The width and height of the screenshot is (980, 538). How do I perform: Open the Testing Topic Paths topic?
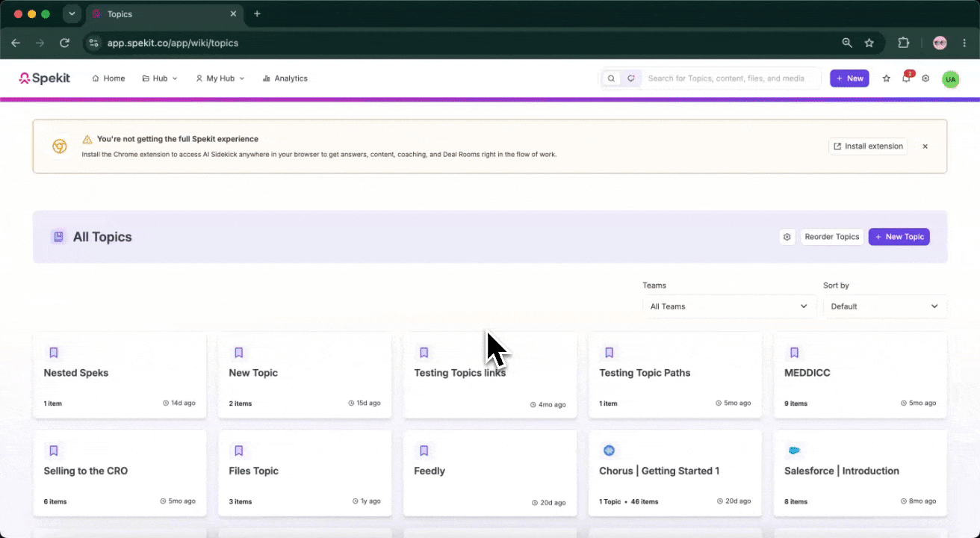675,375
